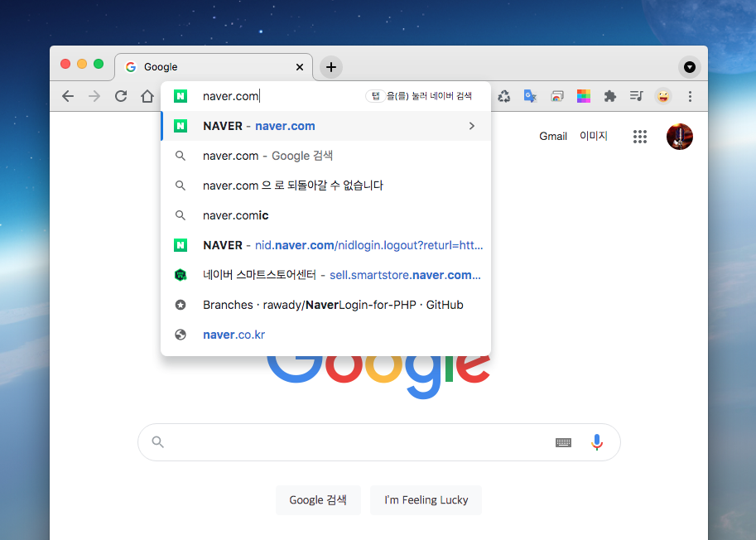Select the Google tab
Screen dimensions: 756x540
[x=214, y=67]
